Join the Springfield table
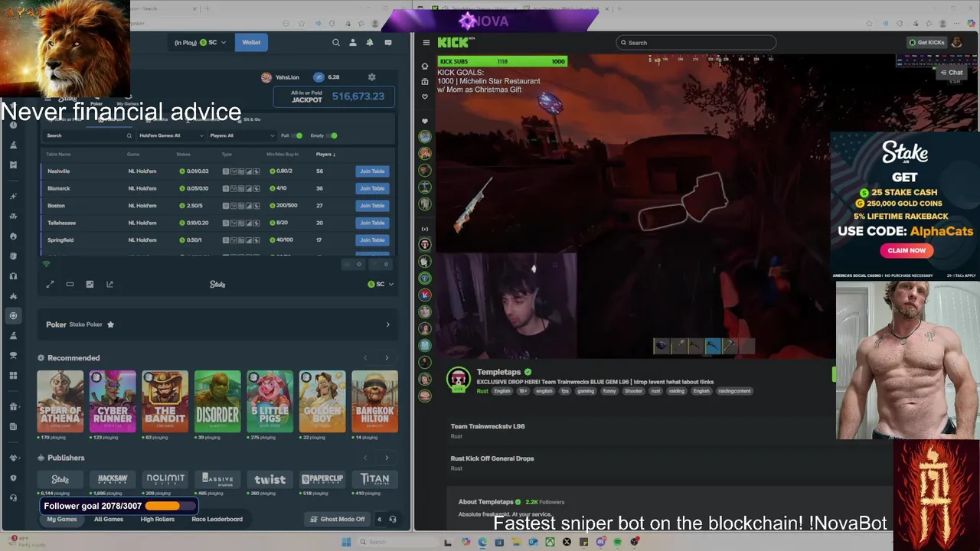This screenshot has width=980, height=551. pos(372,240)
